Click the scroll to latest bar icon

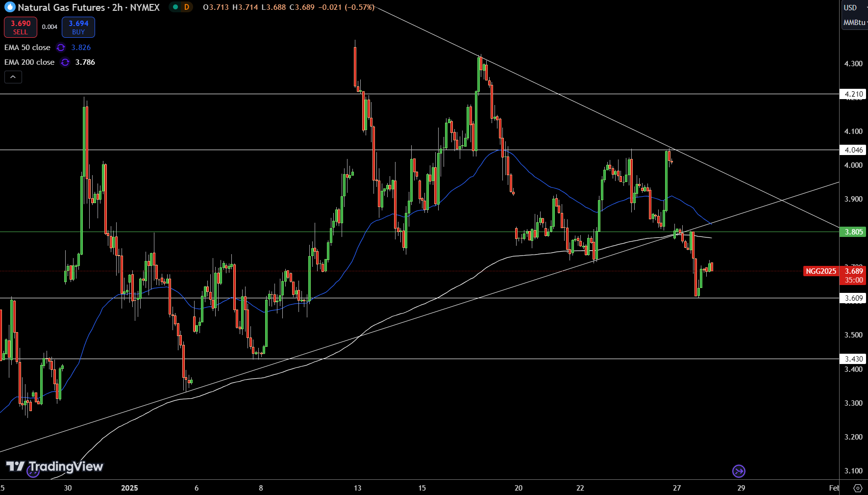pos(739,471)
